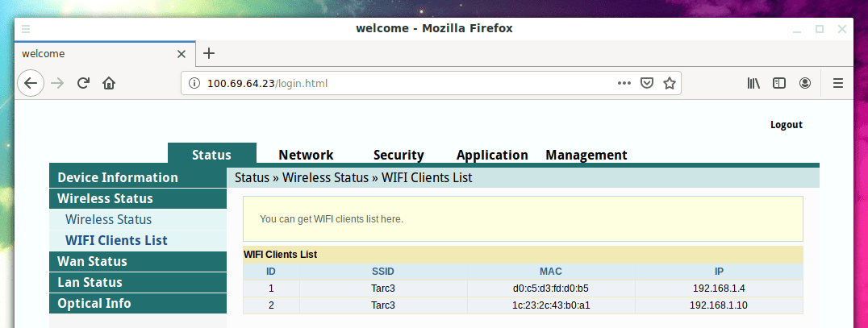This screenshot has width=868, height=328.
Task: Open page actions three-dot menu
Action: (x=624, y=83)
